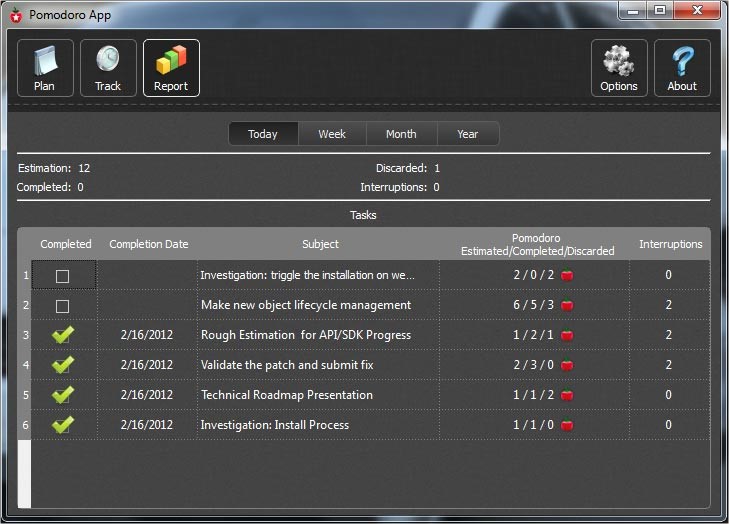Check completed box for lifecycle management task
Image resolution: width=729 pixels, height=524 pixels.
62,306
